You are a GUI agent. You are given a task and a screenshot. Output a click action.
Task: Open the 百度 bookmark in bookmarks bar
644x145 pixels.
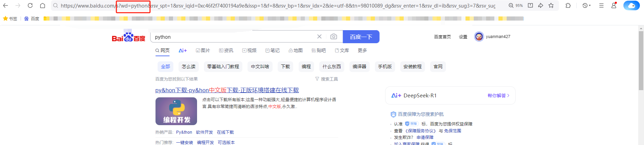click(32, 19)
